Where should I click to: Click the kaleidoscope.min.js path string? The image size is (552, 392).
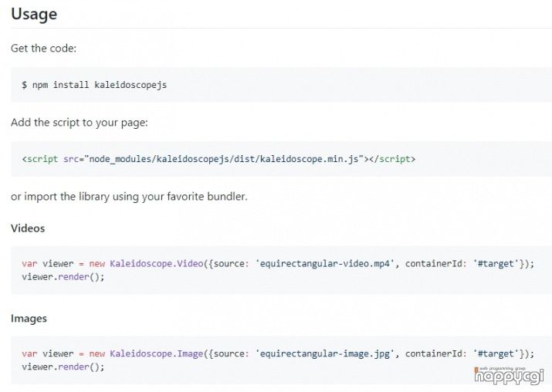pyautogui.click(x=226, y=159)
